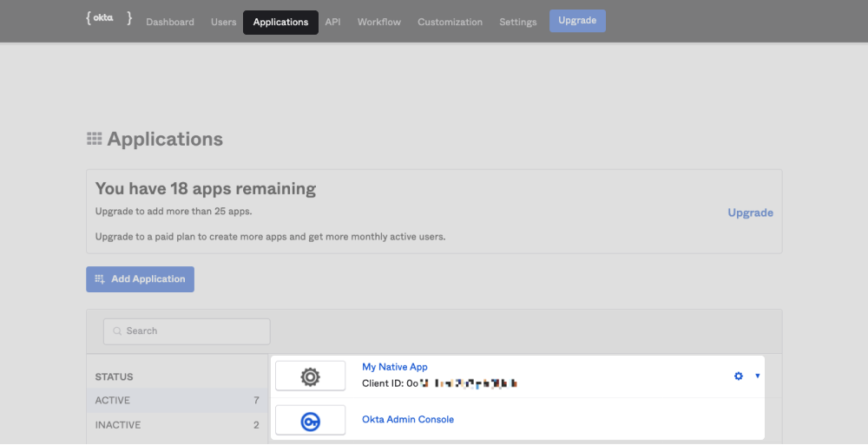Open the Customization menu
The height and width of the screenshot is (445, 868).
point(450,22)
